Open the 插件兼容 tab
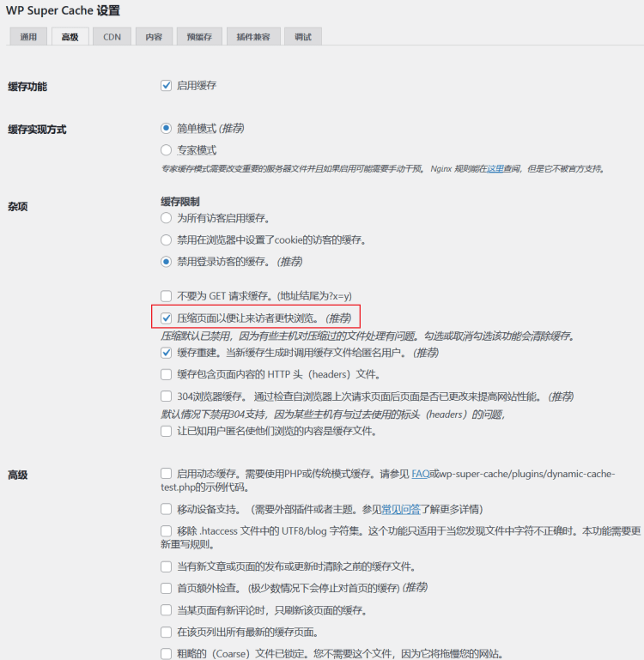The image size is (644, 660). (253, 37)
